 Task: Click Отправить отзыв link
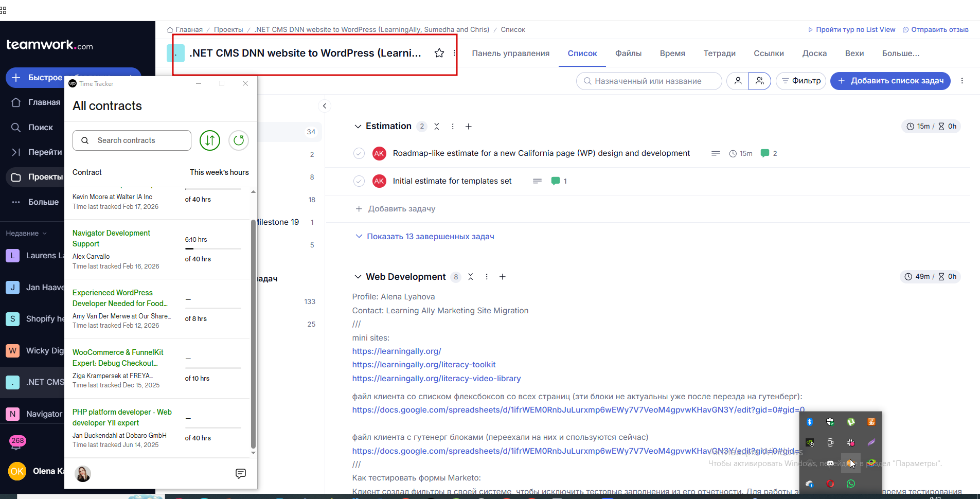click(x=936, y=29)
